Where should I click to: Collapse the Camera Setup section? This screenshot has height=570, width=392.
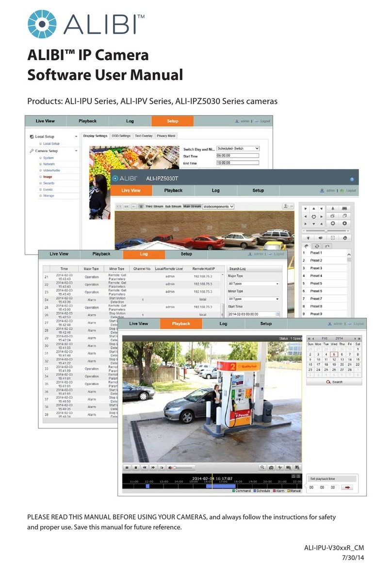click(x=76, y=150)
